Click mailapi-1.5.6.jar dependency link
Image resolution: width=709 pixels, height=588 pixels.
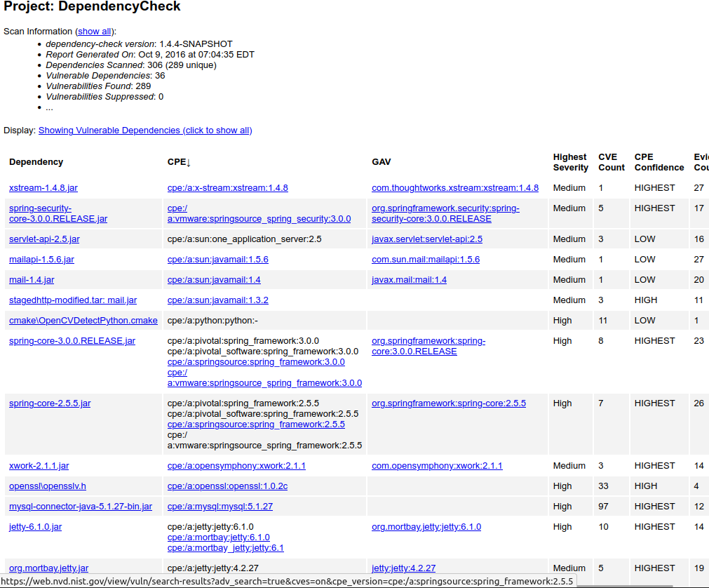[41, 260]
